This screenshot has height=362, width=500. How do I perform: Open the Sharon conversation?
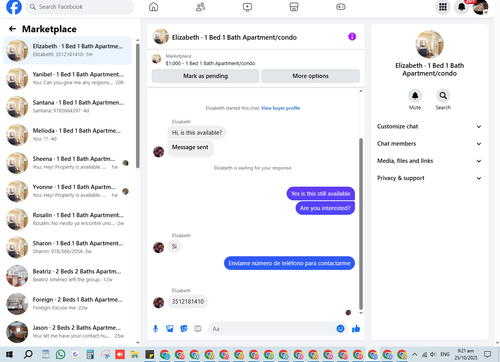67,248
